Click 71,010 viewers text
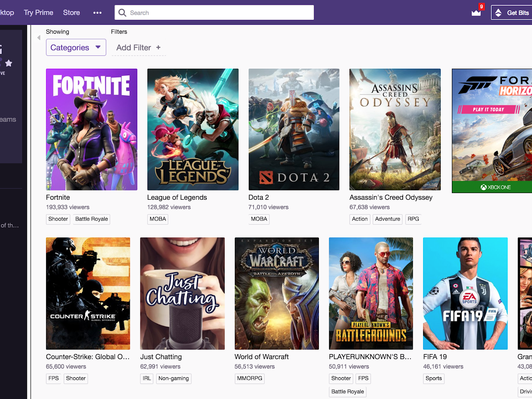532x399 pixels. pyautogui.click(x=268, y=207)
